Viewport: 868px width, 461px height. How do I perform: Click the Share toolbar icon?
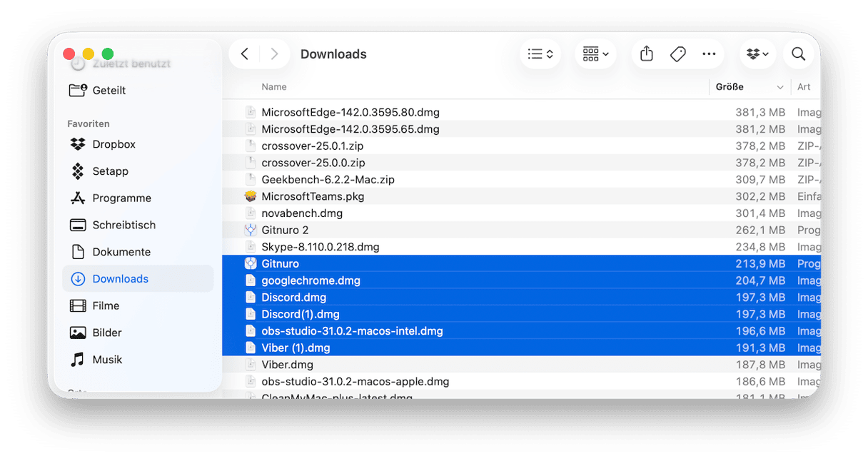pos(647,54)
